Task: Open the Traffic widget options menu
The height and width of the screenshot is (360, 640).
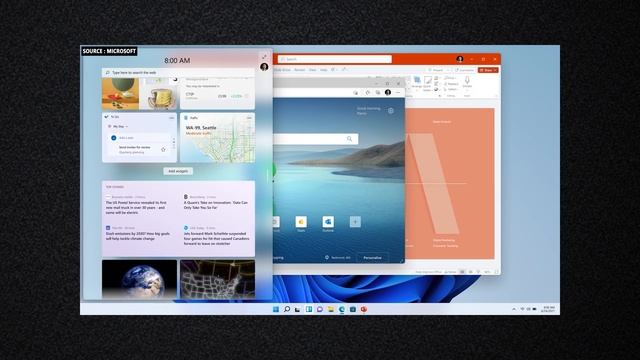Action: click(x=249, y=118)
